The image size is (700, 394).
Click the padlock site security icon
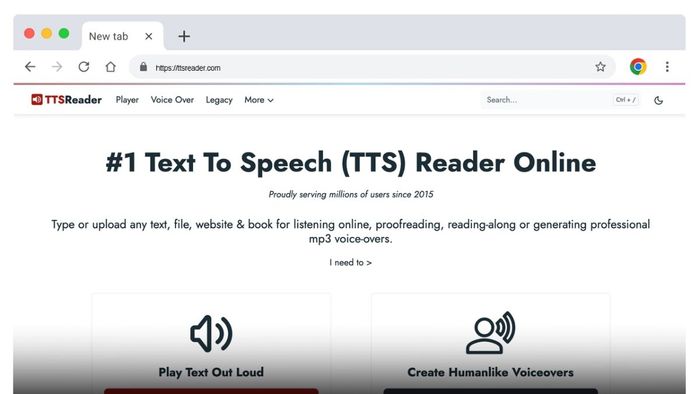click(143, 67)
